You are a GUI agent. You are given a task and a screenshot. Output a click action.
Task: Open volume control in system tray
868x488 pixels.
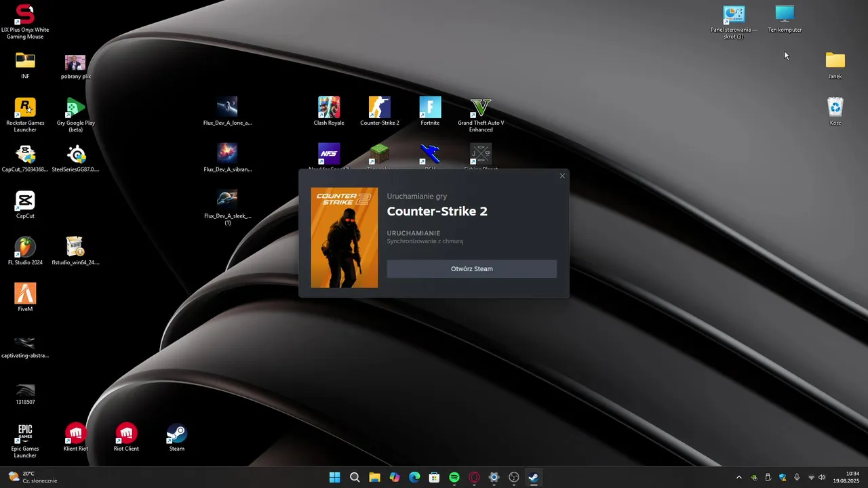(823, 477)
